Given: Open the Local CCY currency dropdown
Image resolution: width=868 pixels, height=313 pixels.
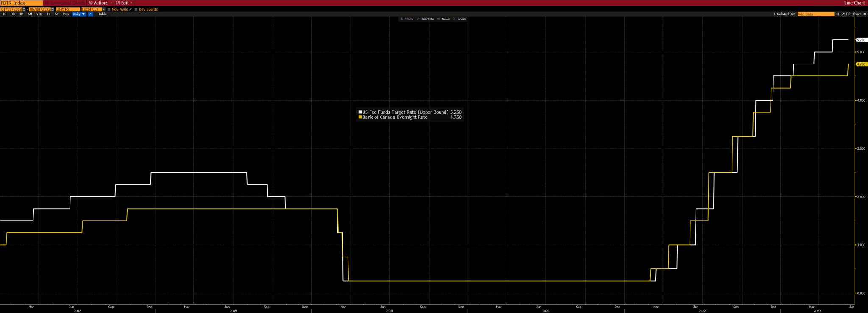Looking at the screenshot, I should point(93,9).
